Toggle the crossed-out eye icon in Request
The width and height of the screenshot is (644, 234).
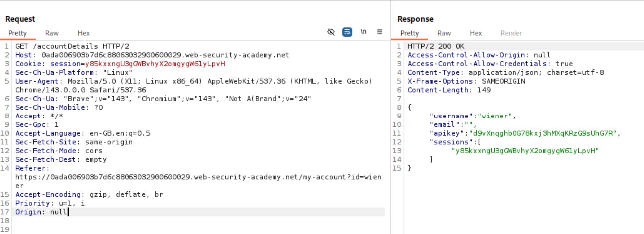coord(331,32)
